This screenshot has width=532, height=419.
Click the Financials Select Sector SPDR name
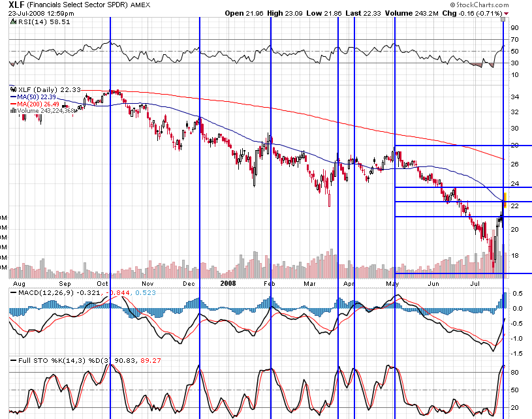(77, 5)
